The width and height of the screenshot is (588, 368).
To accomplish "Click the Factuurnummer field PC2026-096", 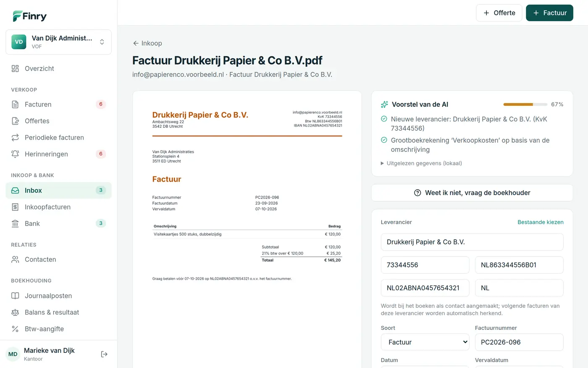I will (x=519, y=342).
